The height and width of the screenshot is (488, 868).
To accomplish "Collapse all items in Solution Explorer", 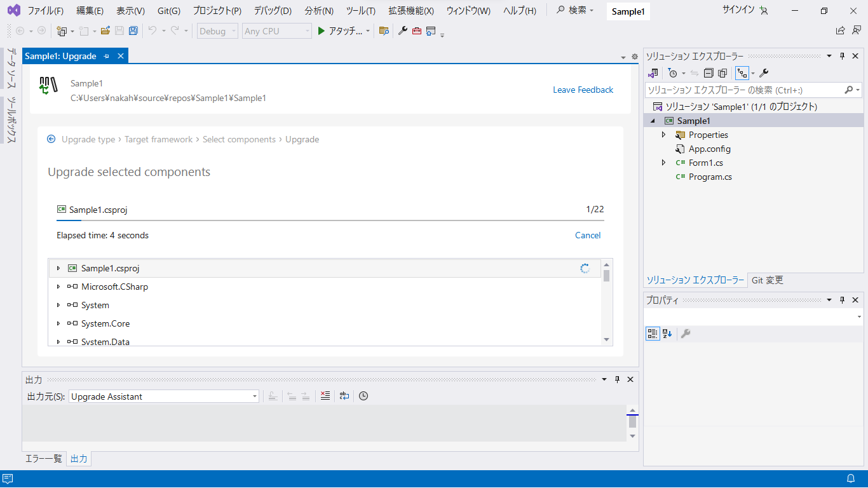I will pyautogui.click(x=709, y=73).
